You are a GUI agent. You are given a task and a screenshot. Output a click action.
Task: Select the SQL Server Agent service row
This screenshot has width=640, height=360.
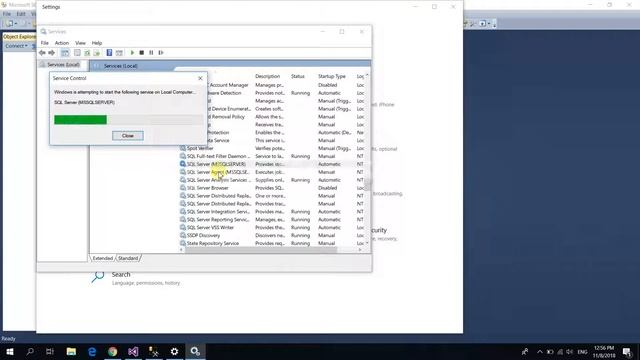pyautogui.click(x=271, y=172)
